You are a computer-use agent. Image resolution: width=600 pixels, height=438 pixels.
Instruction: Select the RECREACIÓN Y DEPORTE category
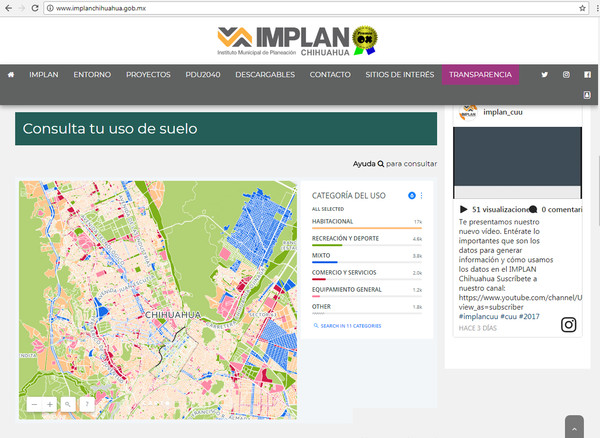click(367, 240)
